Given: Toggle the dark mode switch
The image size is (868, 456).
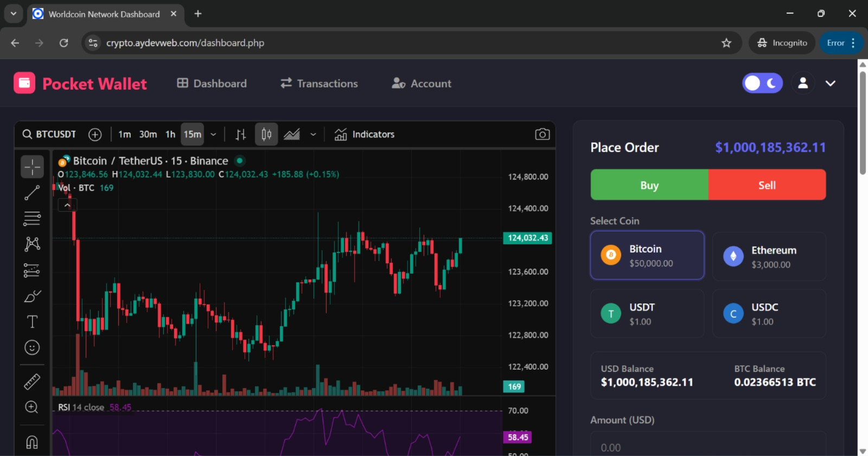Looking at the screenshot, I should [762, 83].
